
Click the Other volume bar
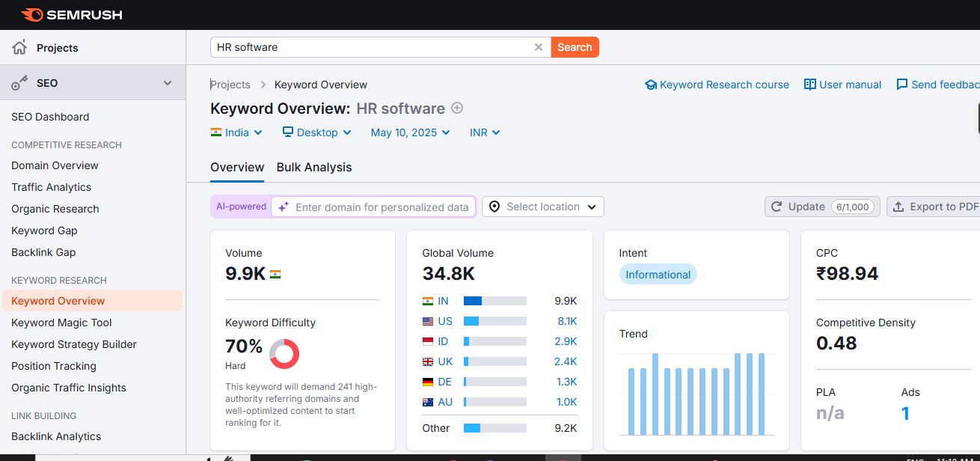495,428
